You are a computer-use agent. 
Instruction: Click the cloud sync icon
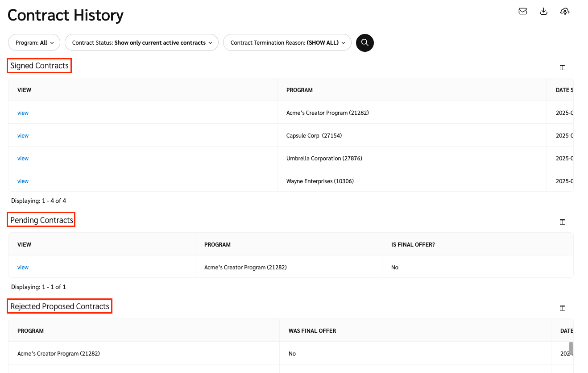pyautogui.click(x=565, y=12)
